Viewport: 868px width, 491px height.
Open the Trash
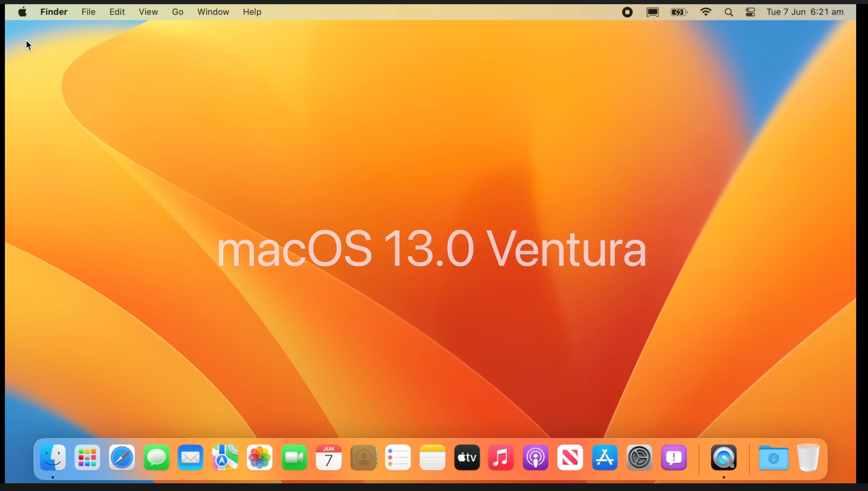pos(808,458)
